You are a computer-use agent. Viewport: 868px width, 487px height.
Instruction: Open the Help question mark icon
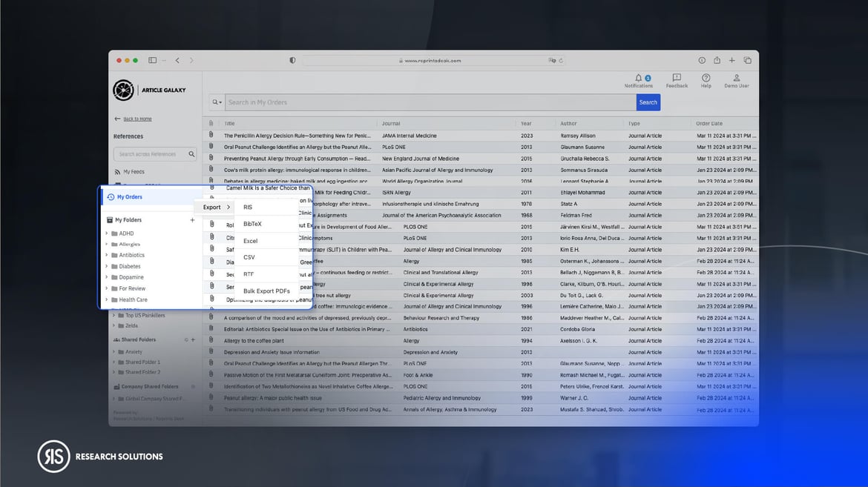click(706, 78)
